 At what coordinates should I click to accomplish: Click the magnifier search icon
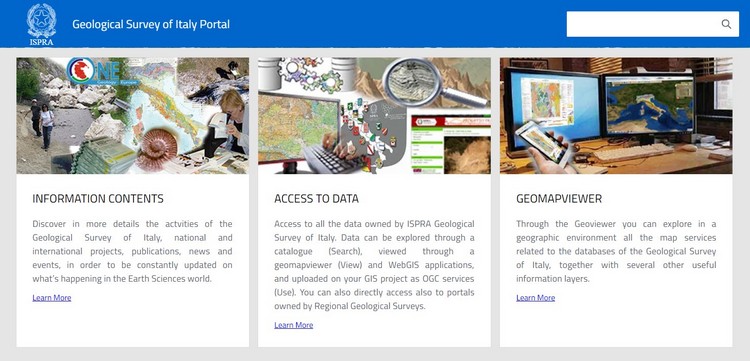click(726, 24)
